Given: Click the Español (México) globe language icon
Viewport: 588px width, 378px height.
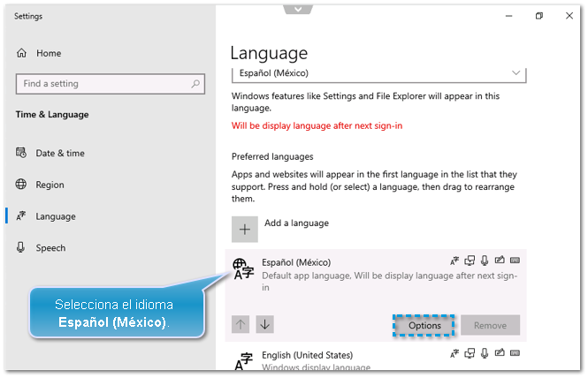Looking at the screenshot, I should 243,269.
